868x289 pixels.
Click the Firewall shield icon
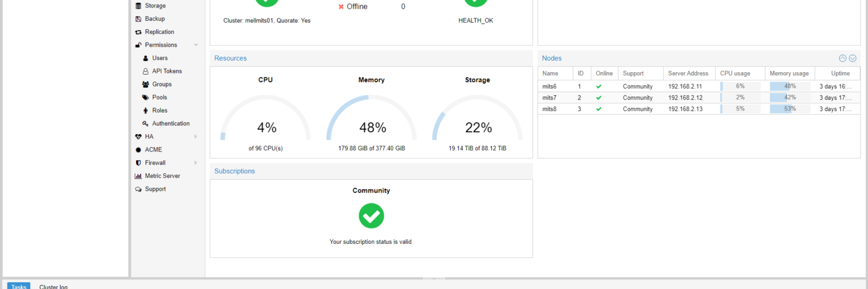138,163
